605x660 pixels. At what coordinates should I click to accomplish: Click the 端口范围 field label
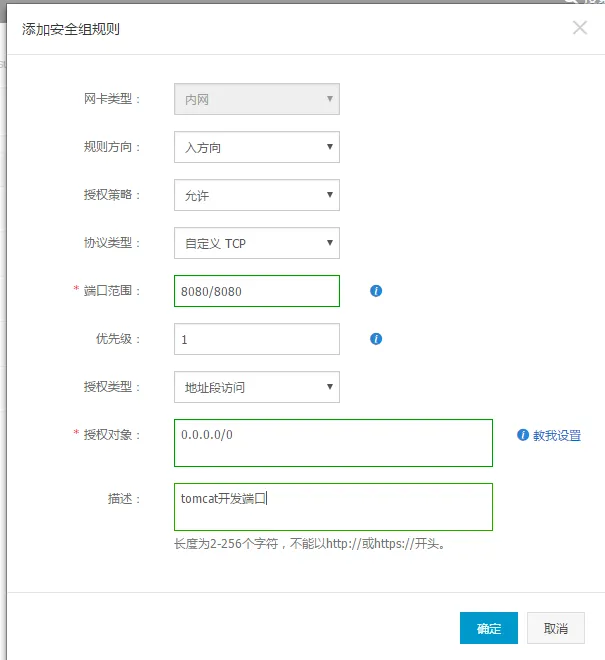click(x=112, y=290)
